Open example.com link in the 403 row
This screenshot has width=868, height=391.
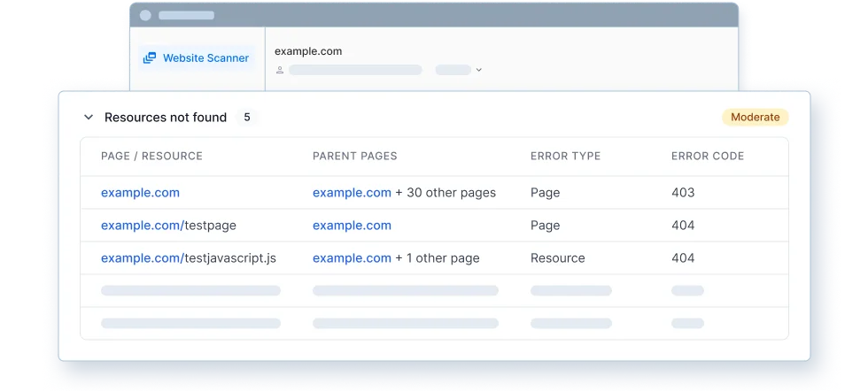[x=140, y=193]
